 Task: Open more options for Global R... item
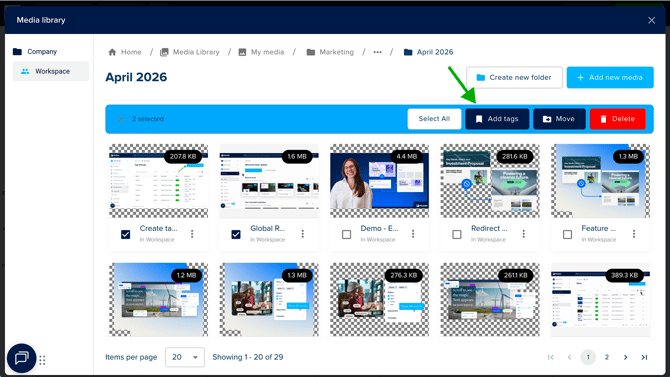(x=303, y=234)
